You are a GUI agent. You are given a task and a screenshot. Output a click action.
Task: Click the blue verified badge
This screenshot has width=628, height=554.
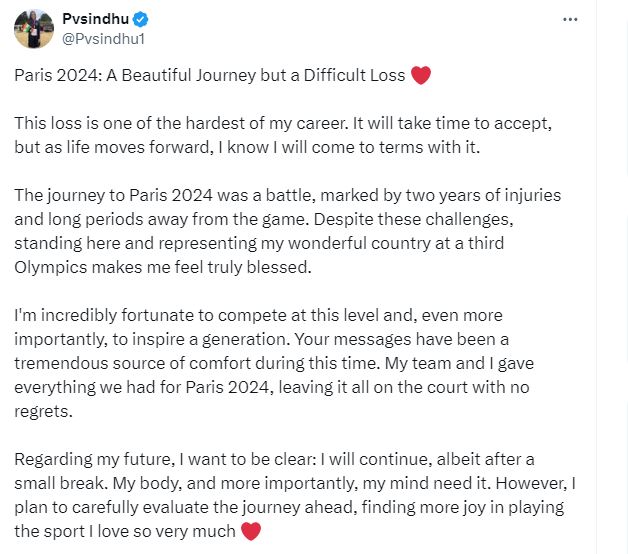tap(143, 19)
